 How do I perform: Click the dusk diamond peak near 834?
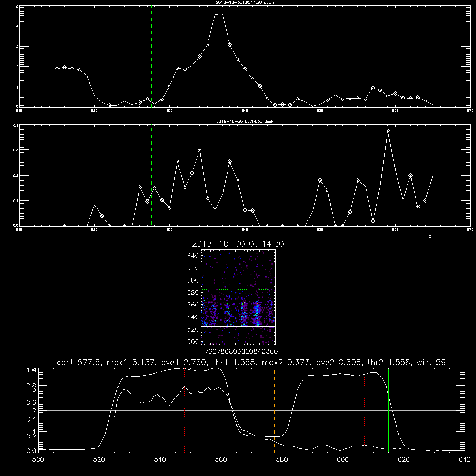(199, 149)
